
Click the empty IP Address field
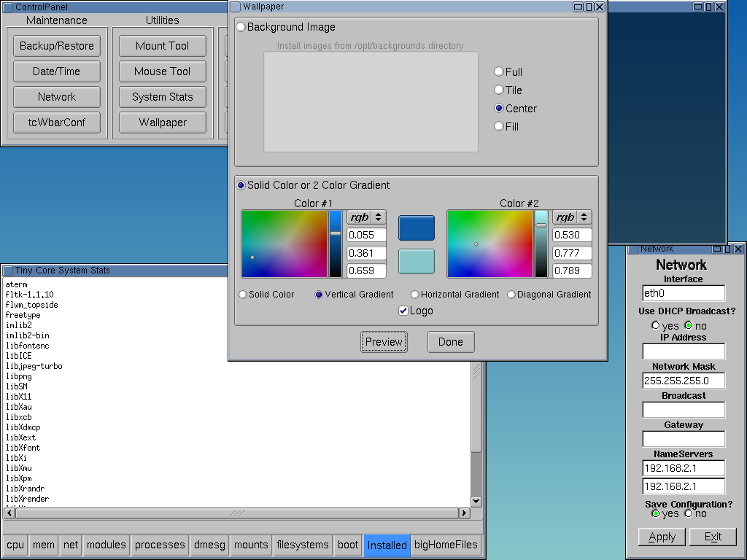coord(684,351)
